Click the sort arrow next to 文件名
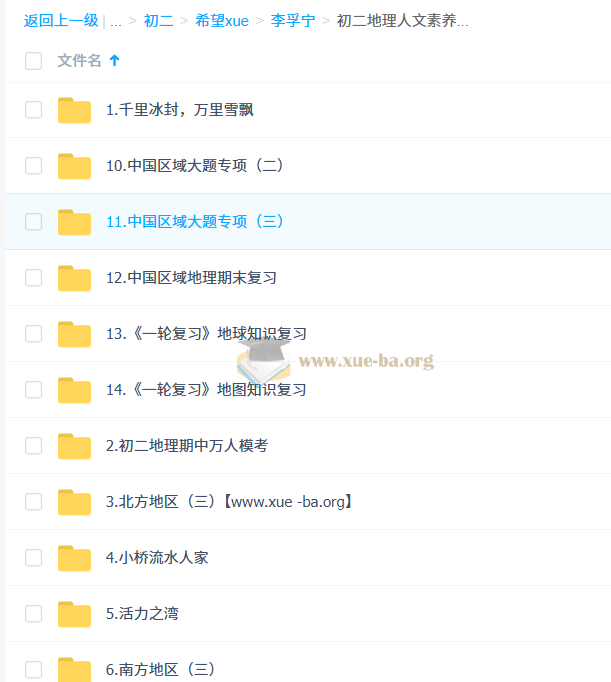Screen dimensions: 611x682 point(114,60)
